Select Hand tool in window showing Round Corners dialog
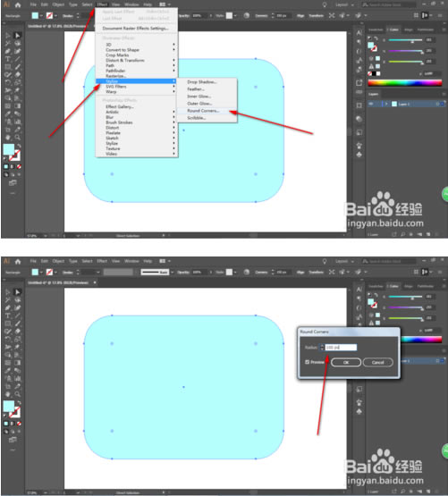The height and width of the screenshot is (496, 448). pyautogui.click(x=7, y=394)
